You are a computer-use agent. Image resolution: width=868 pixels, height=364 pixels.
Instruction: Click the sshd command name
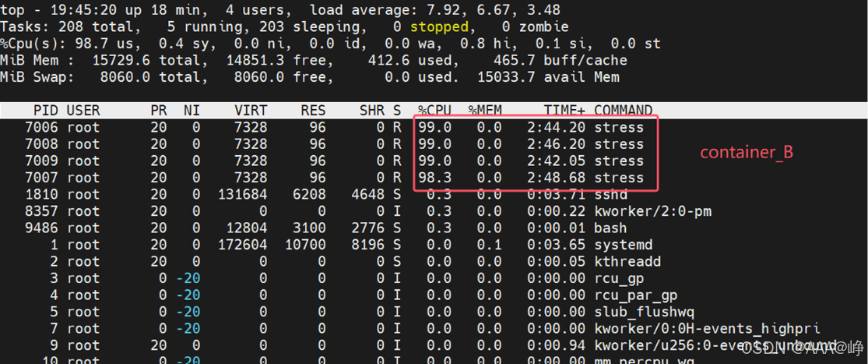pyautogui.click(x=611, y=194)
